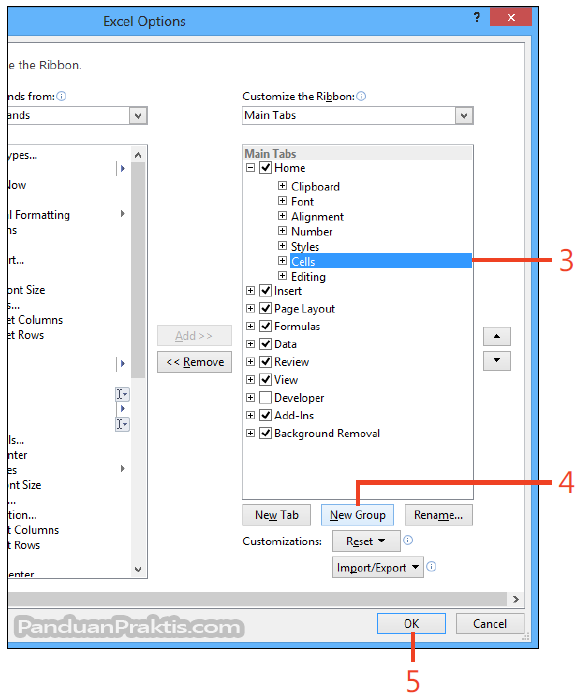Viewport: 580px width, 698px height.
Task: Expand the Number group
Action: click(282, 231)
